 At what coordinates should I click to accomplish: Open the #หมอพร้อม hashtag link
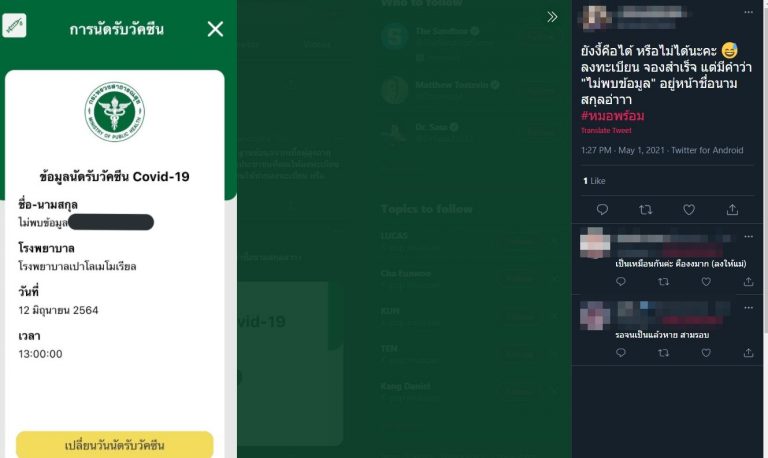click(x=612, y=116)
